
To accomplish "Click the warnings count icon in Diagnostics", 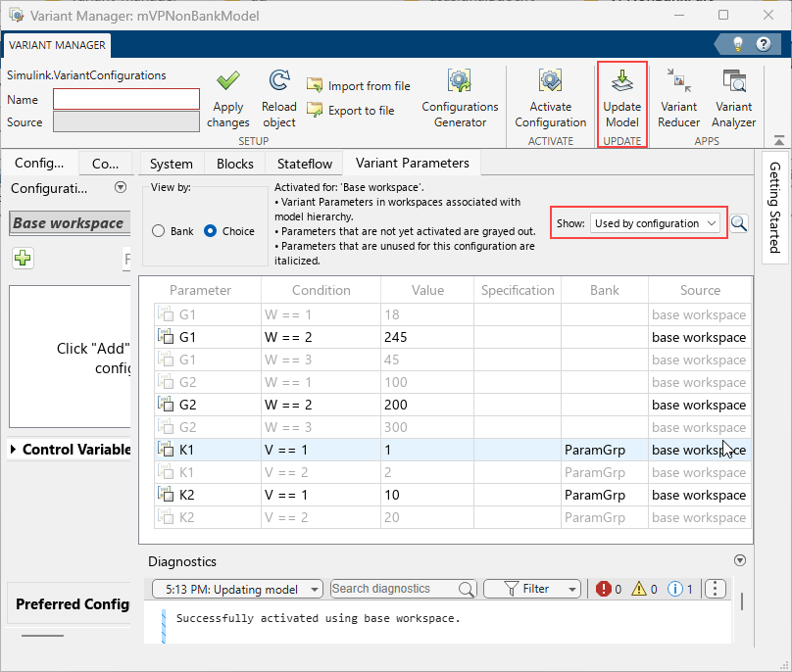I will coord(639,589).
